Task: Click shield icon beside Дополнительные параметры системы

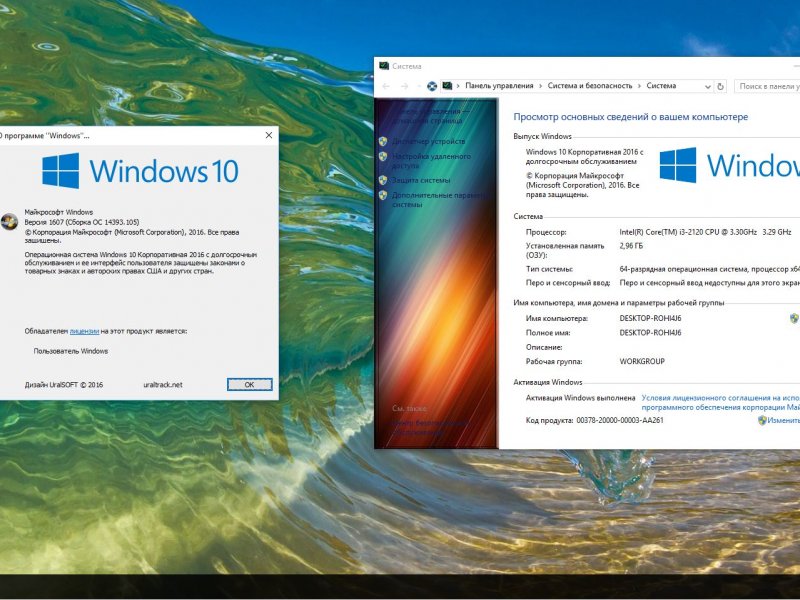Action: coord(383,195)
